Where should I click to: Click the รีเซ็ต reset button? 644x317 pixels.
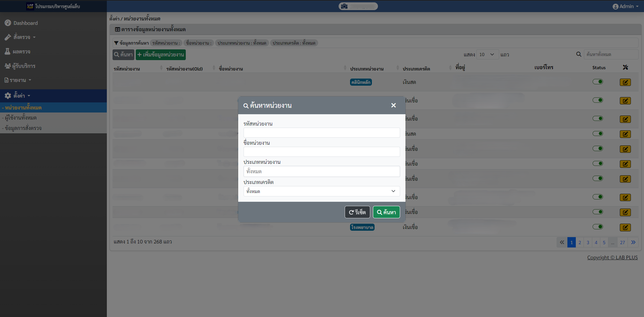tap(357, 212)
